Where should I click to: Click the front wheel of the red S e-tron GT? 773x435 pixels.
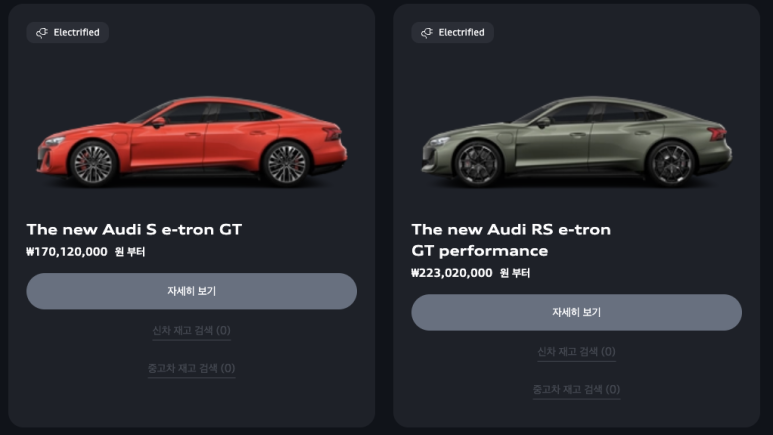point(94,163)
